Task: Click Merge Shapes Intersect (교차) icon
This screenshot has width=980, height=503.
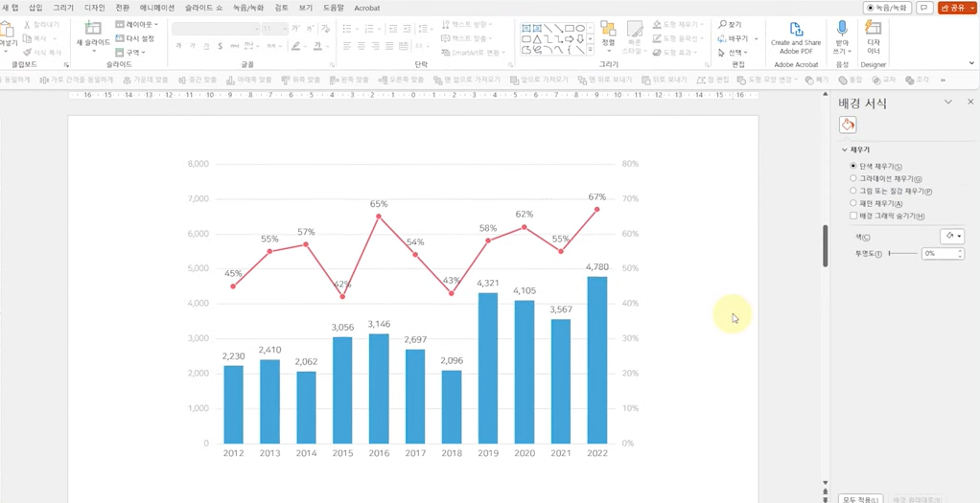Action: click(884, 80)
